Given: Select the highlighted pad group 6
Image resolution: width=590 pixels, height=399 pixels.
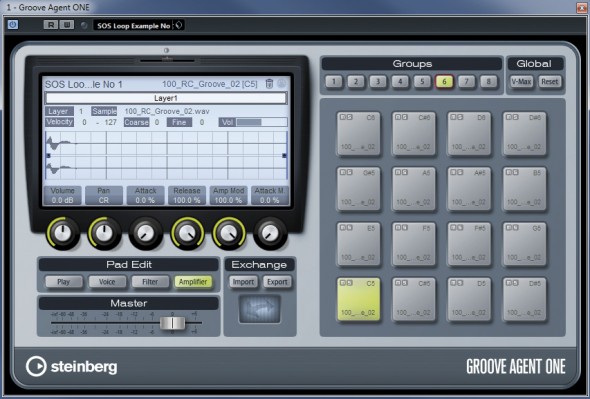Looking at the screenshot, I should point(444,81).
